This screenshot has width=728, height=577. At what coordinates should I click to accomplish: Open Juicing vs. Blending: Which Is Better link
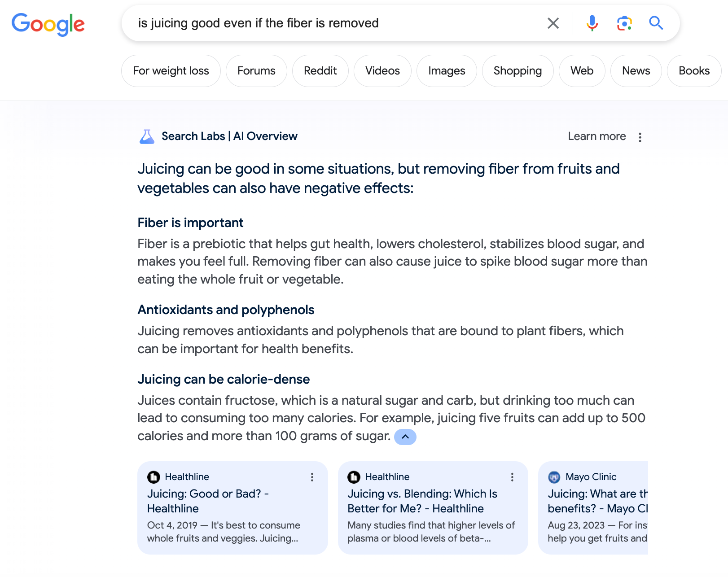pyautogui.click(x=422, y=501)
